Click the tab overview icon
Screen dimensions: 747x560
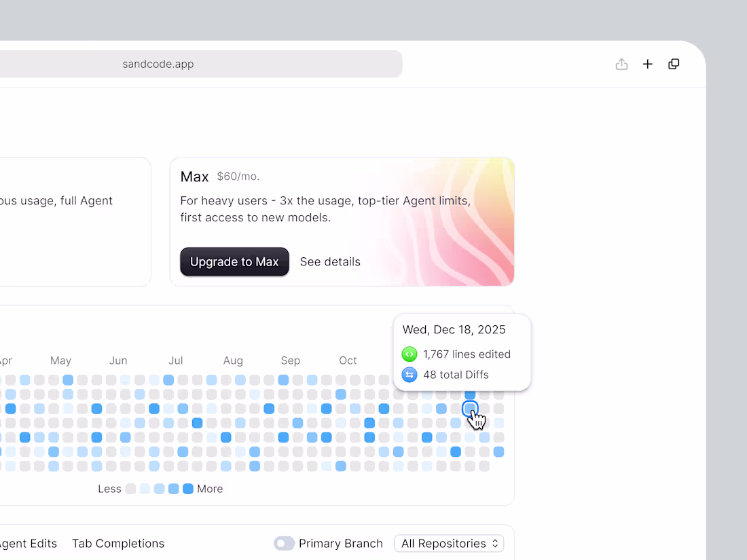(674, 64)
